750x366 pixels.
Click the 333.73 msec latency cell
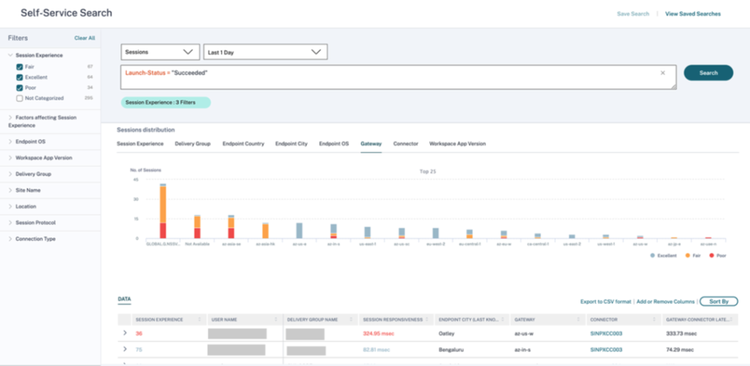tap(681, 333)
